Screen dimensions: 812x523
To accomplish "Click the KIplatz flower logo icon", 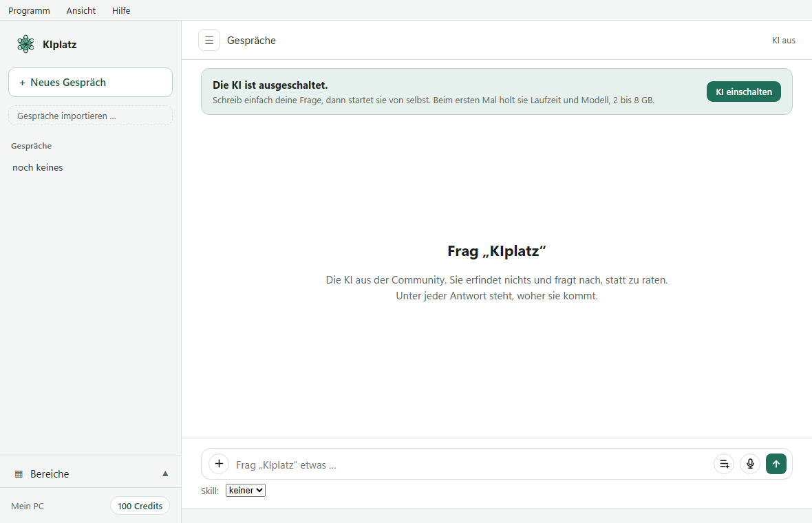I will coord(25,44).
